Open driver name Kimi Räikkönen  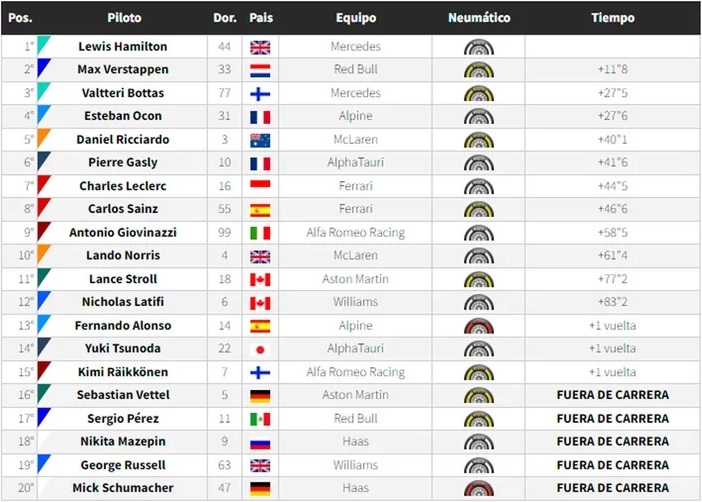click(x=123, y=372)
